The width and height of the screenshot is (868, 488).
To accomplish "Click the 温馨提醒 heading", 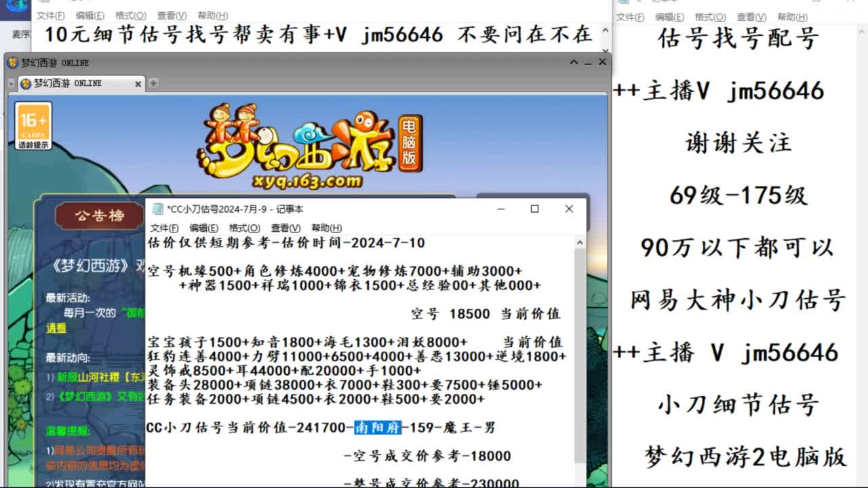I will click(x=68, y=430).
